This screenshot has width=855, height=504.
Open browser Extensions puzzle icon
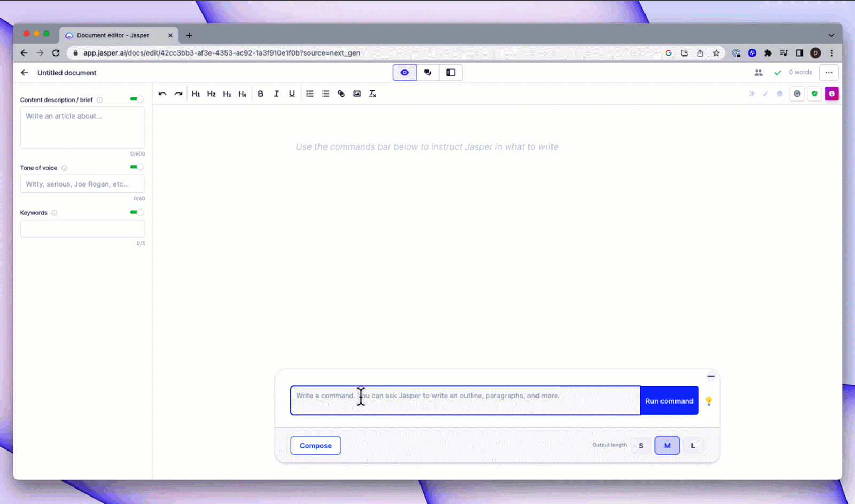[x=768, y=53]
